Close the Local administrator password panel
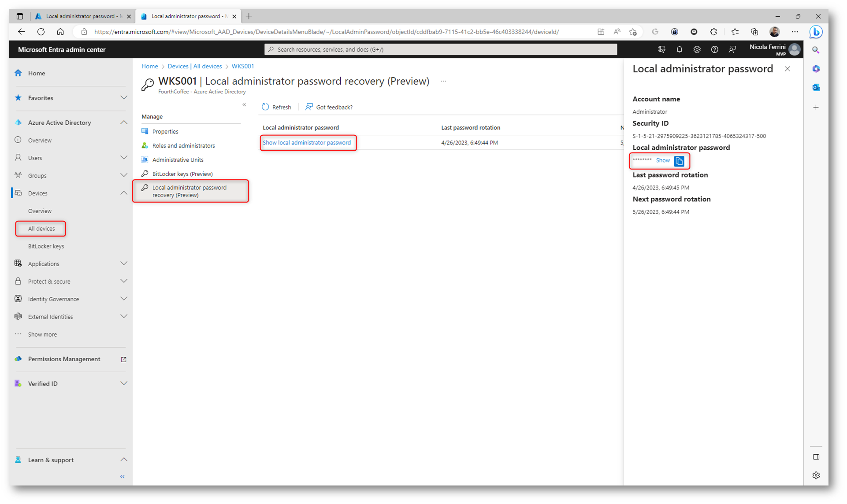The image size is (847, 504). click(787, 69)
